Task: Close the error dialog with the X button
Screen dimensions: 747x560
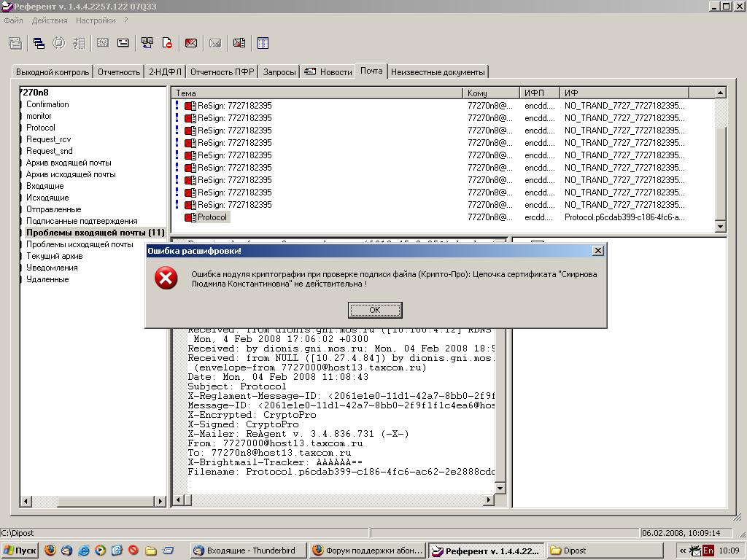Action: coord(597,251)
